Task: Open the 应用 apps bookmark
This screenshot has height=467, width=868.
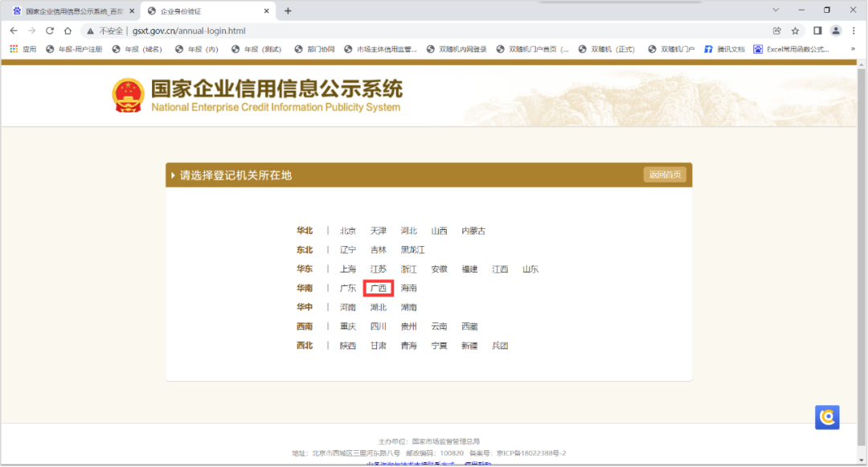Action: tap(23, 49)
